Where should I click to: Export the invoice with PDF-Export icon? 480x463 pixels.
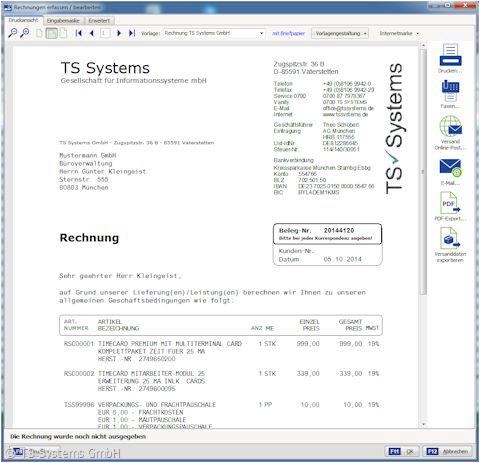click(x=450, y=203)
